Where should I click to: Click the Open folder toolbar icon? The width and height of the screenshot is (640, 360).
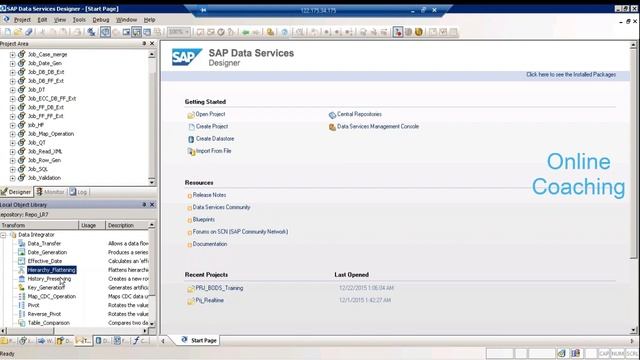pyautogui.click(x=18, y=32)
